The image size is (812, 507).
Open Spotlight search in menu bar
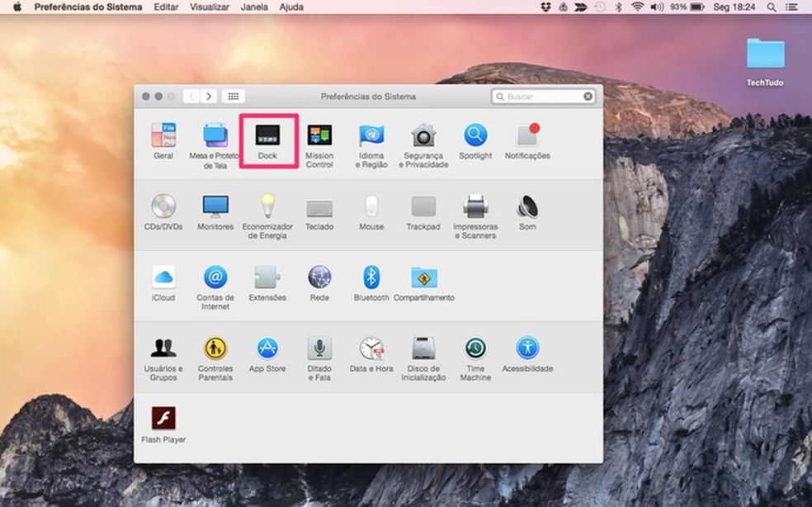point(772,7)
